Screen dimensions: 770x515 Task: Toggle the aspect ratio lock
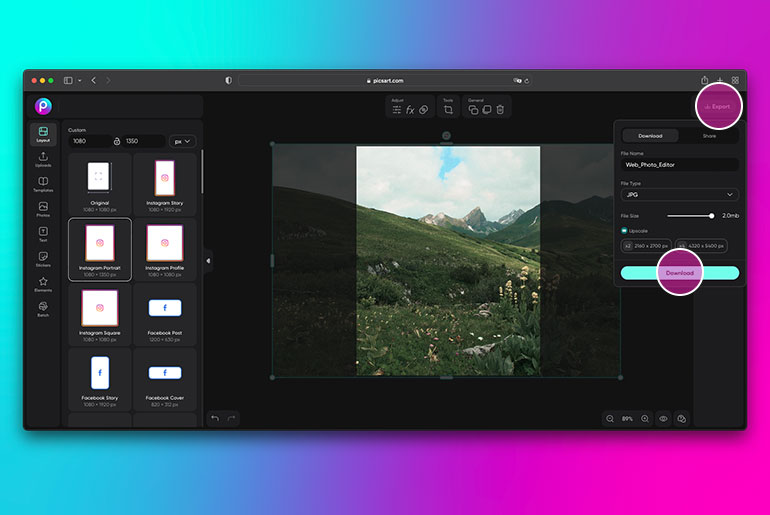(x=117, y=141)
